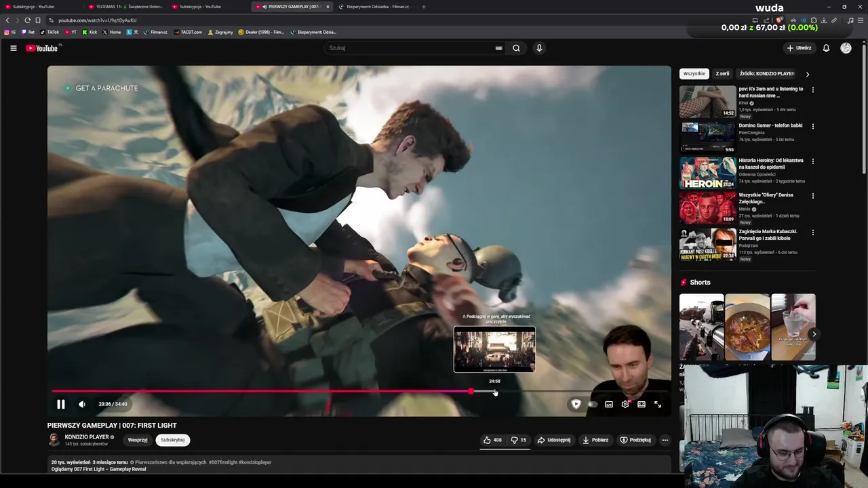Click the Udostępnij share button
The image size is (868, 488).
554,440
